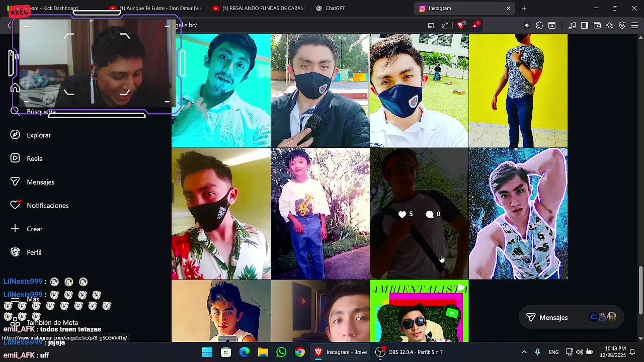644x362 pixels.
Task: Switch to REGALANDO FUNDAS YouTube tab
Action: click(x=259, y=9)
